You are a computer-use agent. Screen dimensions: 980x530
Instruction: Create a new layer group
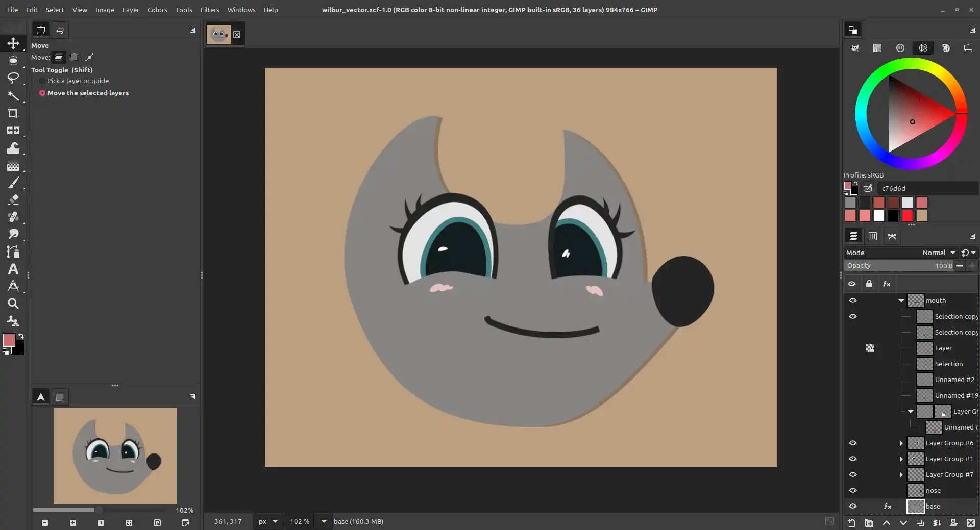(x=869, y=523)
